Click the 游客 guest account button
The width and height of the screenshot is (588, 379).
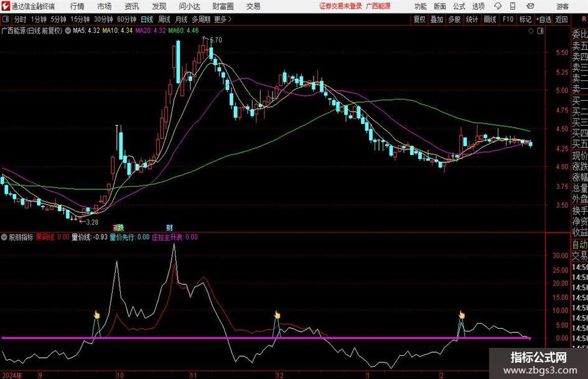[x=562, y=6]
